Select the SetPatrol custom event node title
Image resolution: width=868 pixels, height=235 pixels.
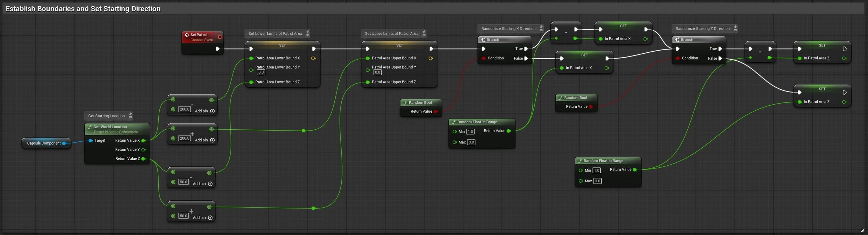pos(199,35)
